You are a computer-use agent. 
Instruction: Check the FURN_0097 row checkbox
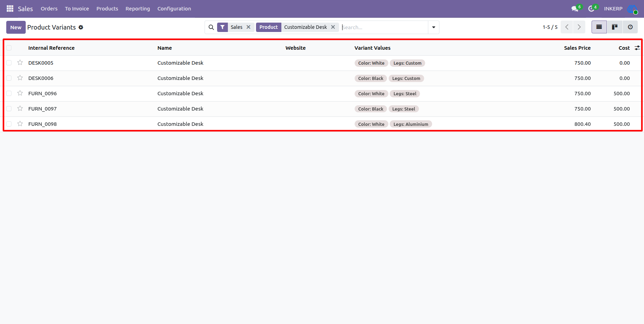click(9, 109)
